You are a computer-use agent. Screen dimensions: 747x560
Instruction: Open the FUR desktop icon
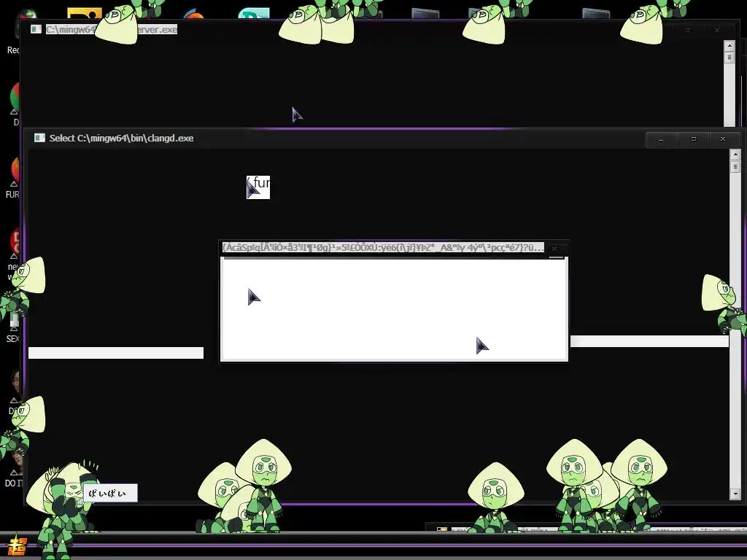click(x=13, y=179)
